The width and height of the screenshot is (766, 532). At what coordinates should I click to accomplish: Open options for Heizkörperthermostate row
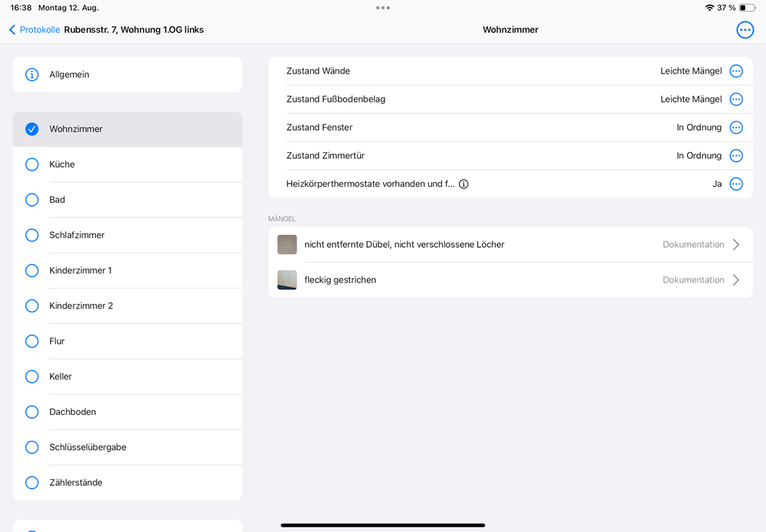(x=736, y=184)
